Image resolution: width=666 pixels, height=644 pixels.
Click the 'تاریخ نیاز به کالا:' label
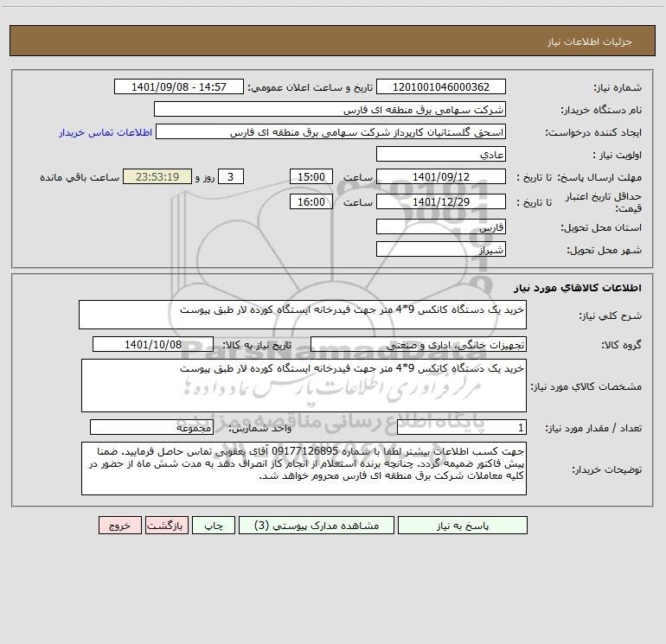pos(257,345)
